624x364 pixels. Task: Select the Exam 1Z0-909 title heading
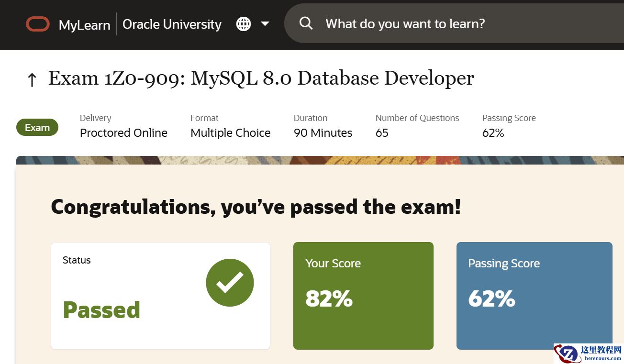tap(261, 77)
